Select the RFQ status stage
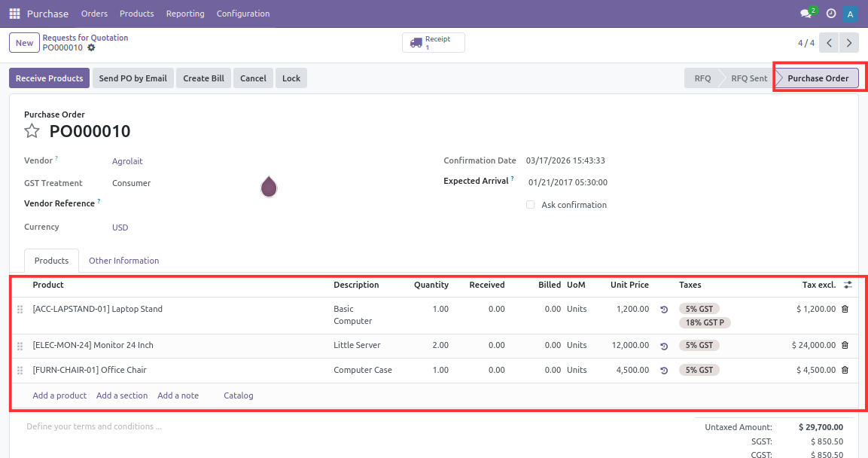 pos(702,78)
